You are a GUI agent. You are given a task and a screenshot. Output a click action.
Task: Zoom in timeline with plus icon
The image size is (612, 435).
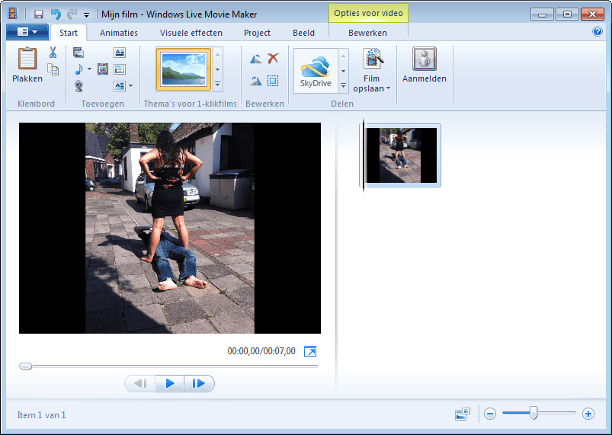[588, 414]
